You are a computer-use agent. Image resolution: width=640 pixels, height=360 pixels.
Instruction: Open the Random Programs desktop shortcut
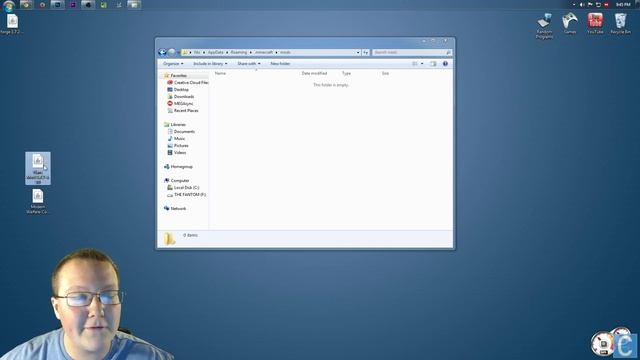(x=544, y=26)
